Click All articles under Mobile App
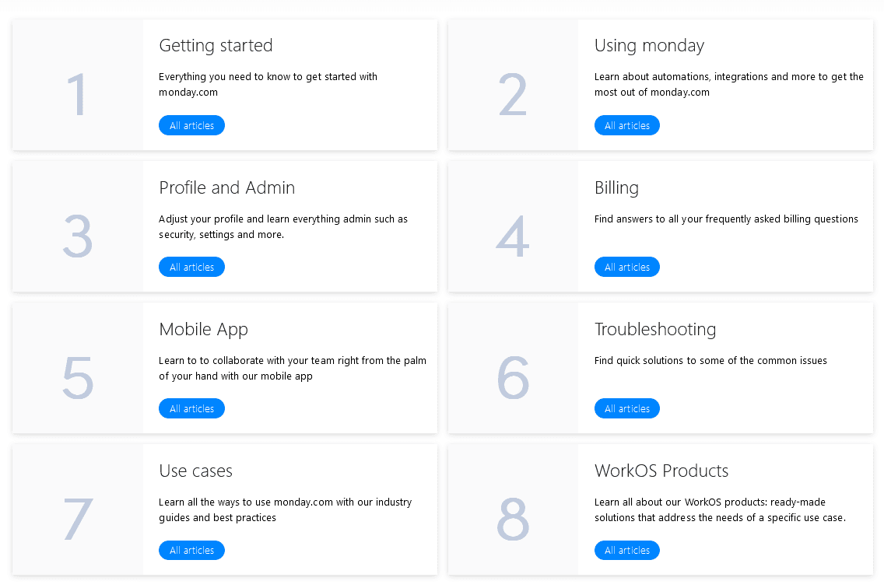This screenshot has height=588, width=884. click(191, 408)
